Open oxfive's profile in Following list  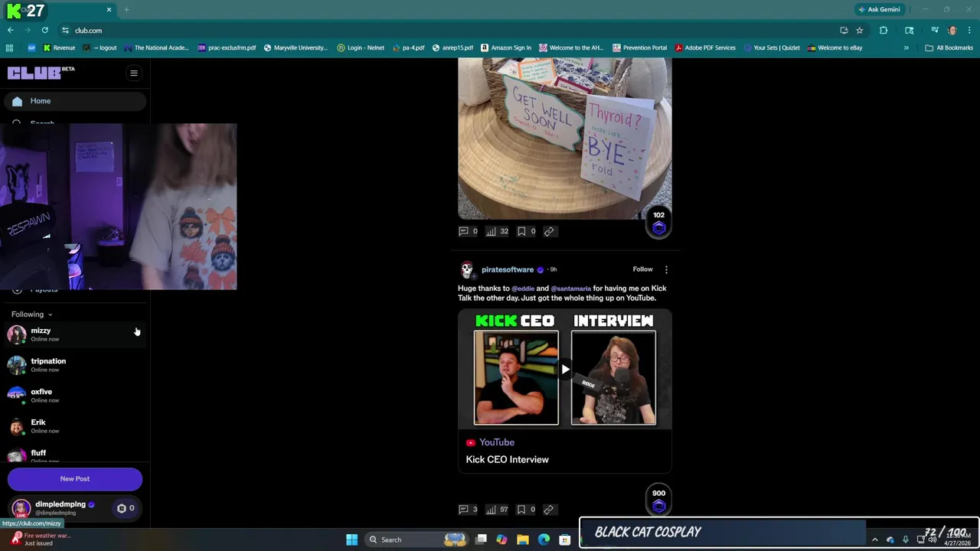tap(74, 396)
